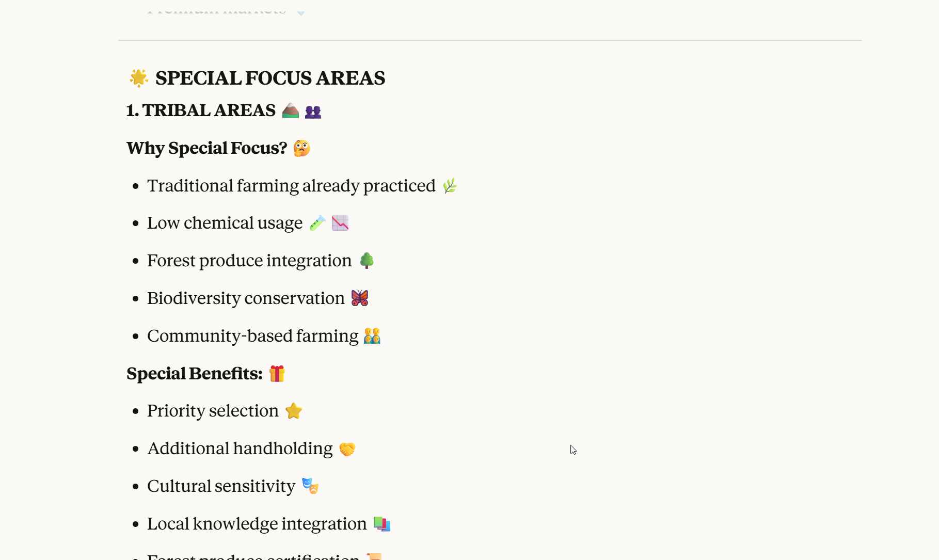Screen dimensions: 939x560
Task: Click the test tube emoji after Low chemical usage
Action: (x=317, y=223)
